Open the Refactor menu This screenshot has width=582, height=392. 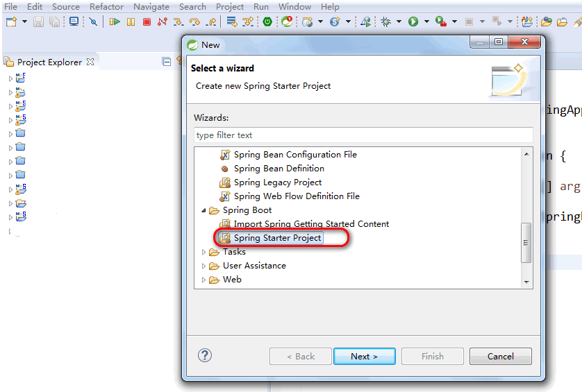[106, 7]
